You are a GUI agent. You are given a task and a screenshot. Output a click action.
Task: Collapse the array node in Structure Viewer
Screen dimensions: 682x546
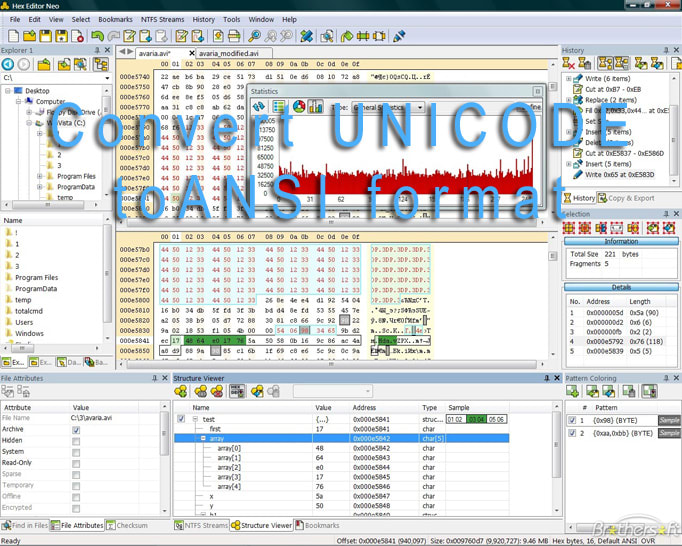203,439
